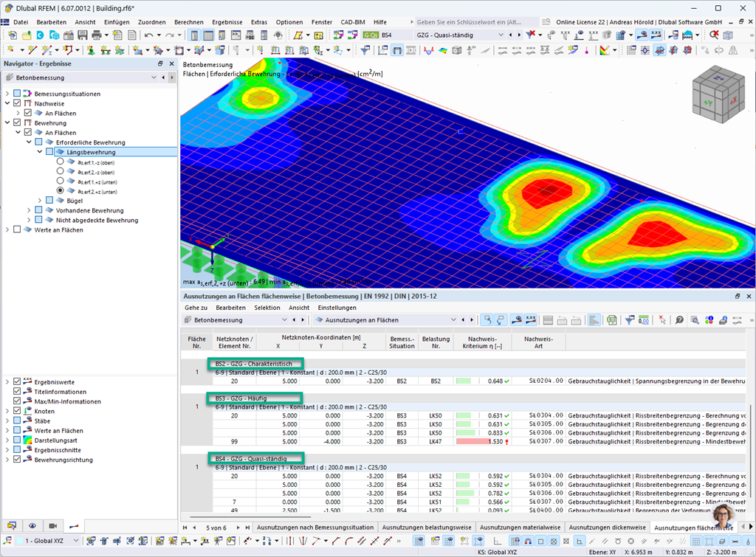Click the new line tool icon

tap(32, 50)
